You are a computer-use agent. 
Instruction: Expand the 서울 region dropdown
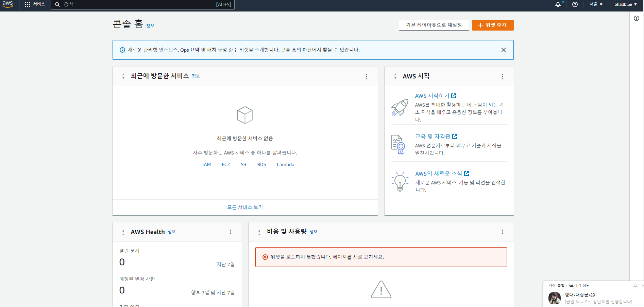click(596, 4)
